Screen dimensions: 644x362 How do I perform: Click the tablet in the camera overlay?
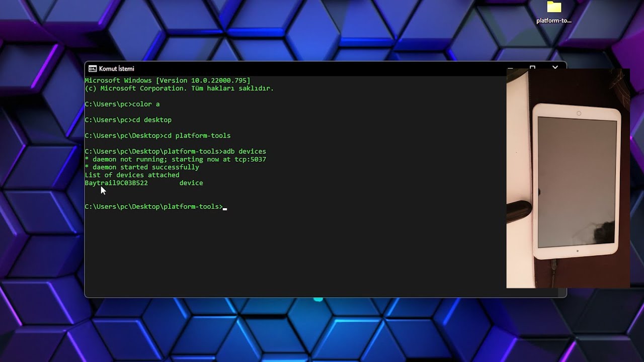(577, 181)
